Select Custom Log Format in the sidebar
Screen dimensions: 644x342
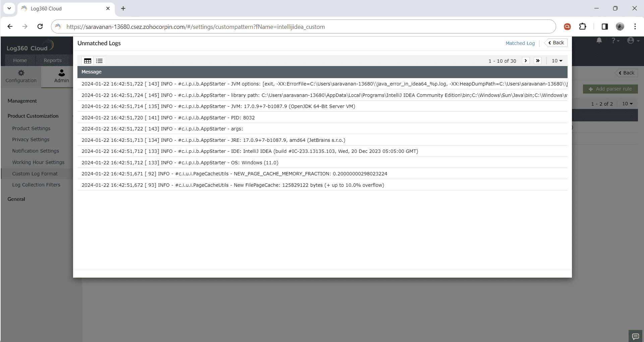[35, 173]
